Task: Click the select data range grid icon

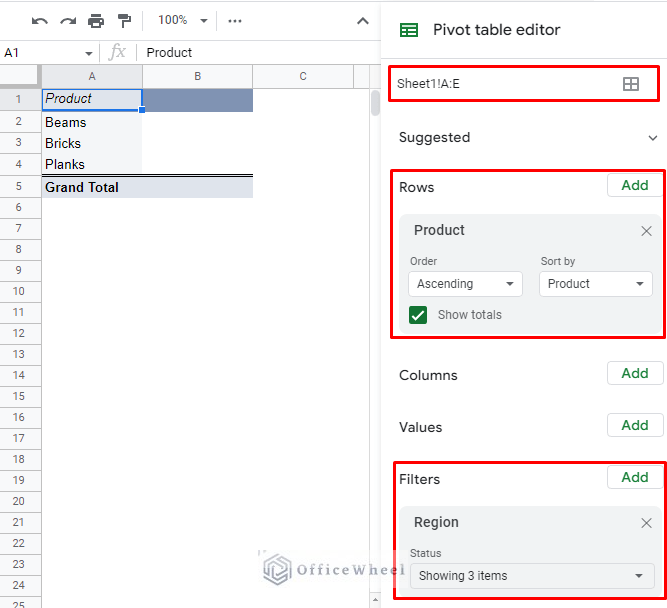Action: [630, 84]
